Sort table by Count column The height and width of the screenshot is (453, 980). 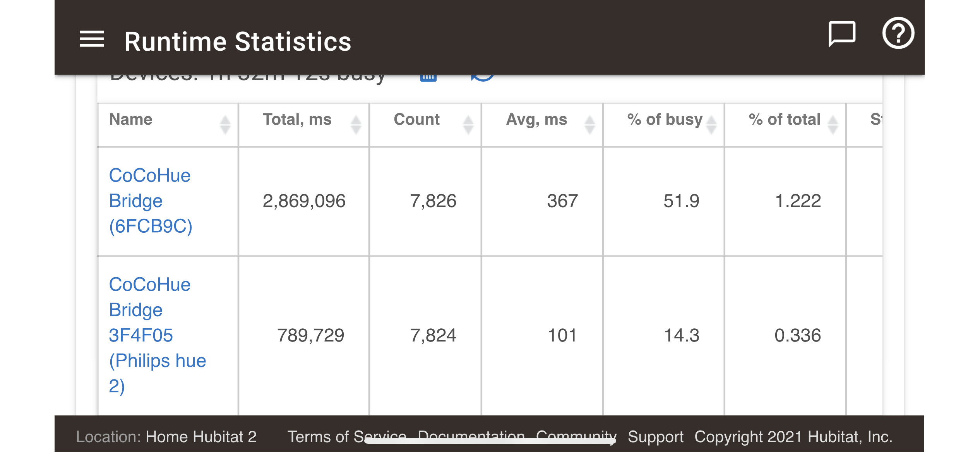[425, 125]
